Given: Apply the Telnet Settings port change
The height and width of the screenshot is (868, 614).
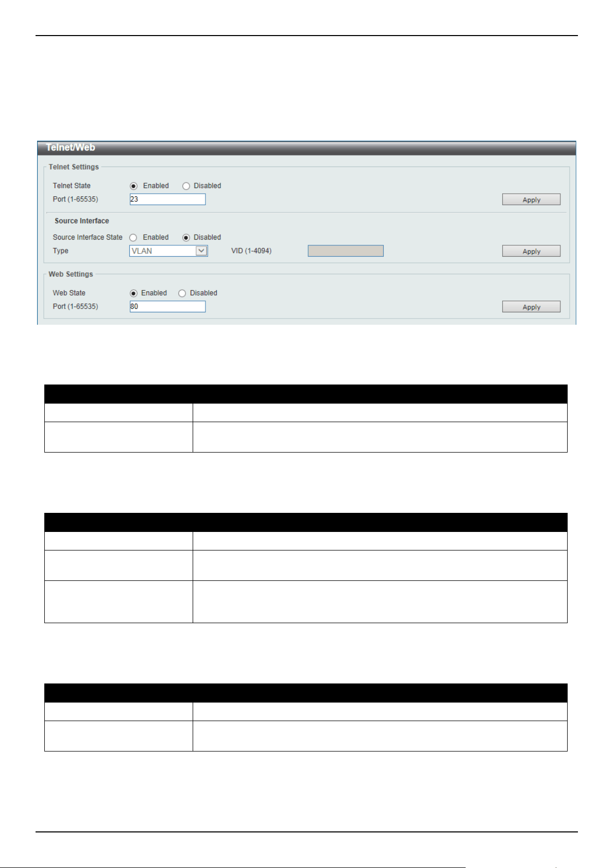Looking at the screenshot, I should 531,200.
